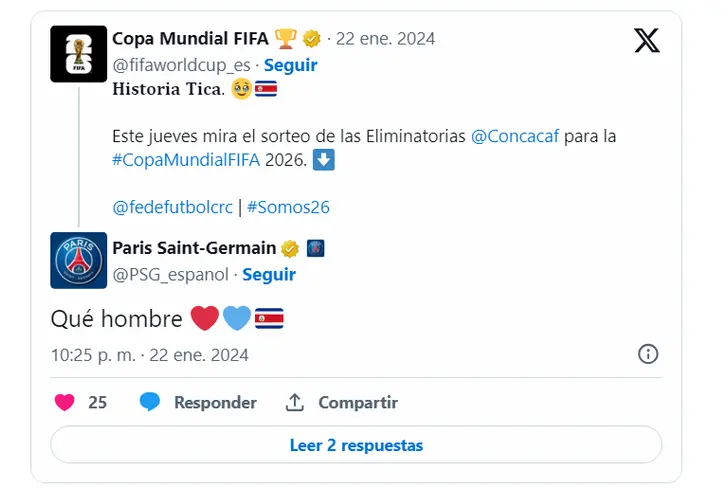Screen dimensions: 728x488
Task: Follow the PSG_espanol account
Action: pos(269,274)
